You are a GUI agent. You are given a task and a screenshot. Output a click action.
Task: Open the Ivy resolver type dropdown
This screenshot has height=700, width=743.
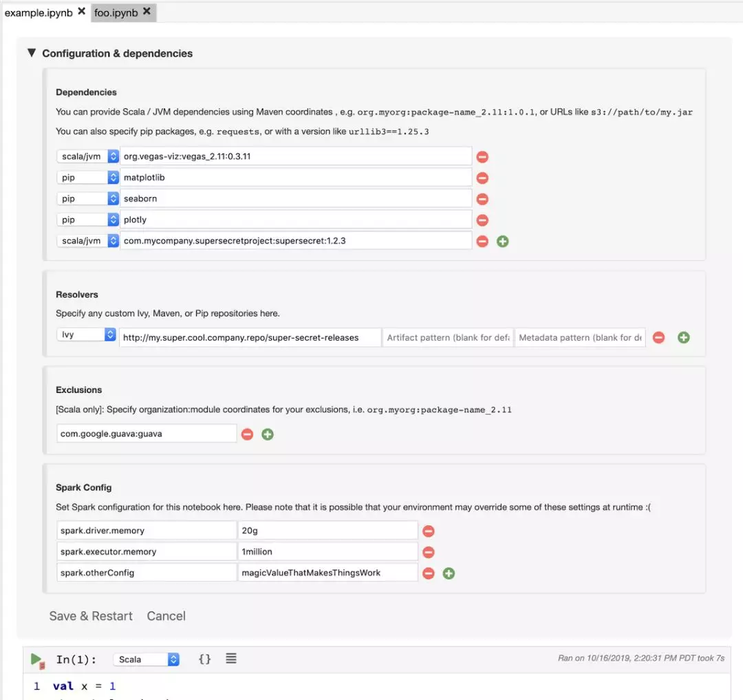coord(86,335)
